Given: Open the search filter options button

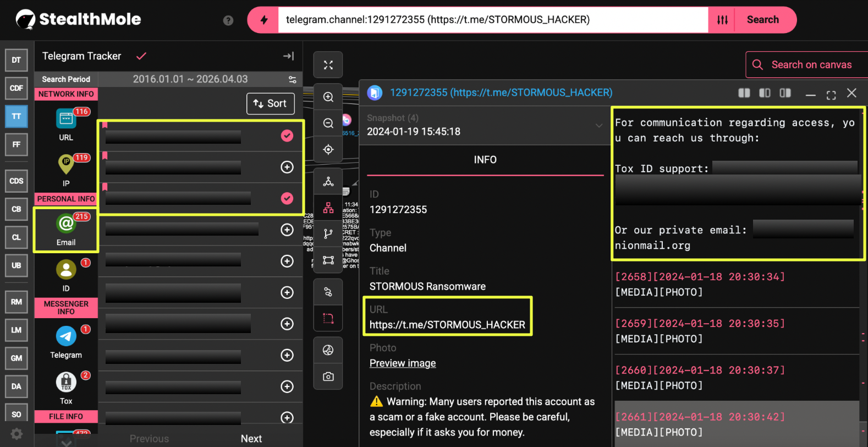Looking at the screenshot, I should click(722, 20).
